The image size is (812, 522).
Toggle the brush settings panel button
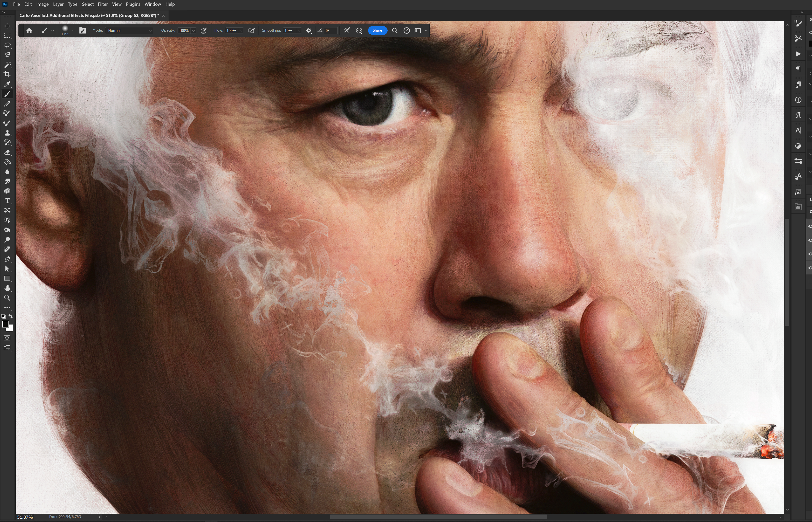tap(82, 30)
